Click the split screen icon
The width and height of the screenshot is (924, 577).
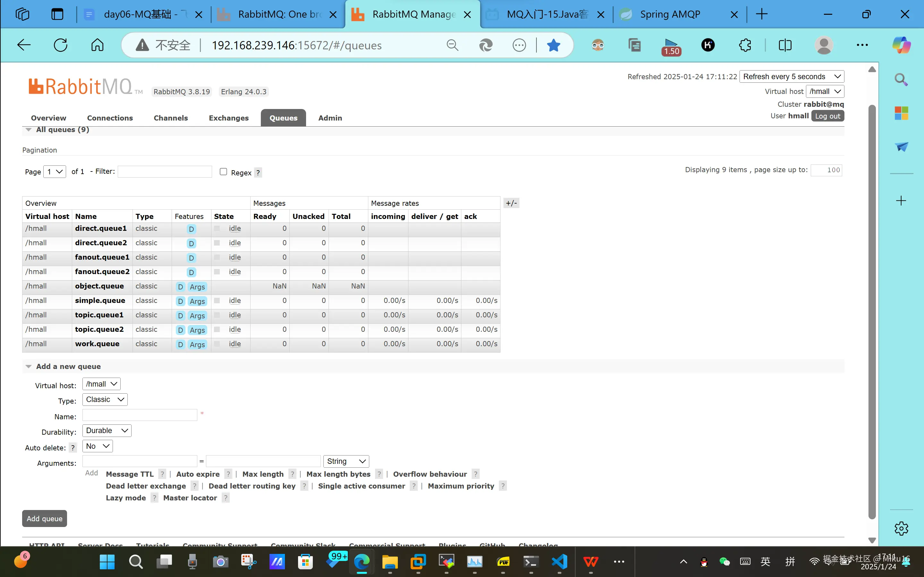point(785,45)
